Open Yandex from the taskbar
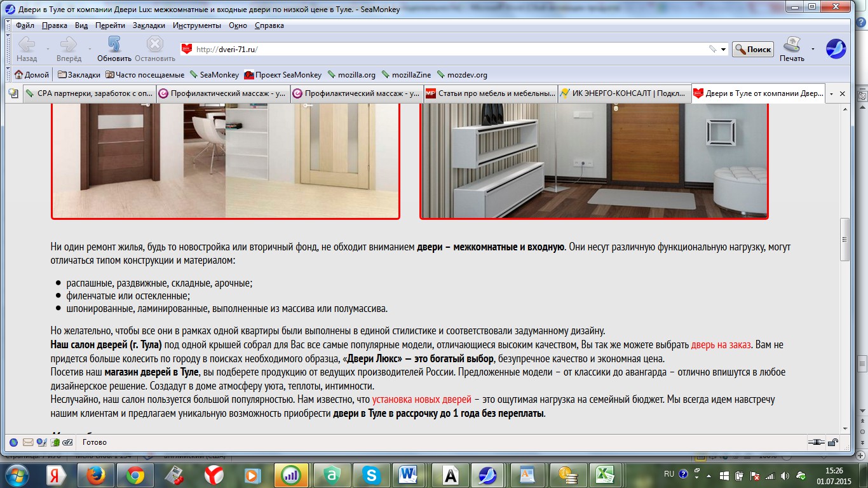The height and width of the screenshot is (488, 868). tap(56, 475)
